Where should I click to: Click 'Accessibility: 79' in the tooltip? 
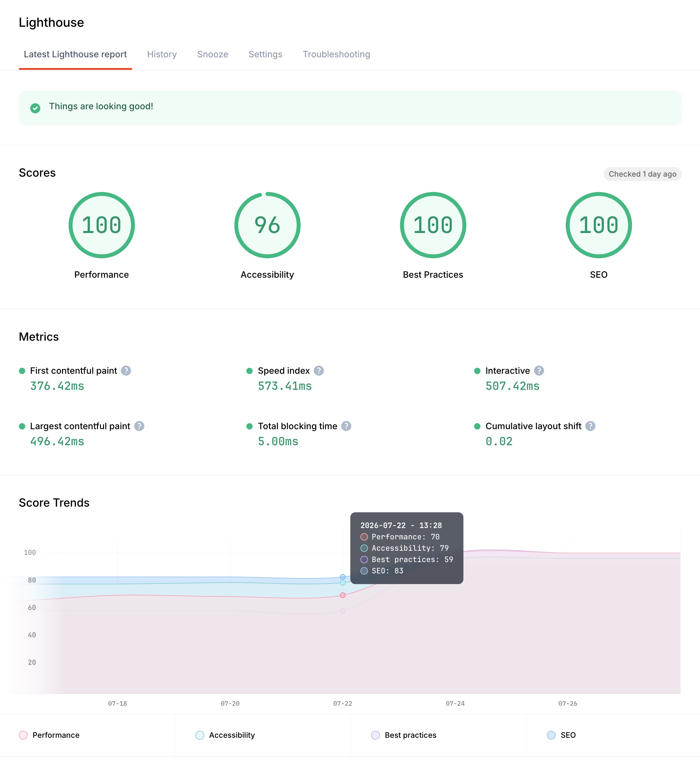pyautogui.click(x=405, y=548)
